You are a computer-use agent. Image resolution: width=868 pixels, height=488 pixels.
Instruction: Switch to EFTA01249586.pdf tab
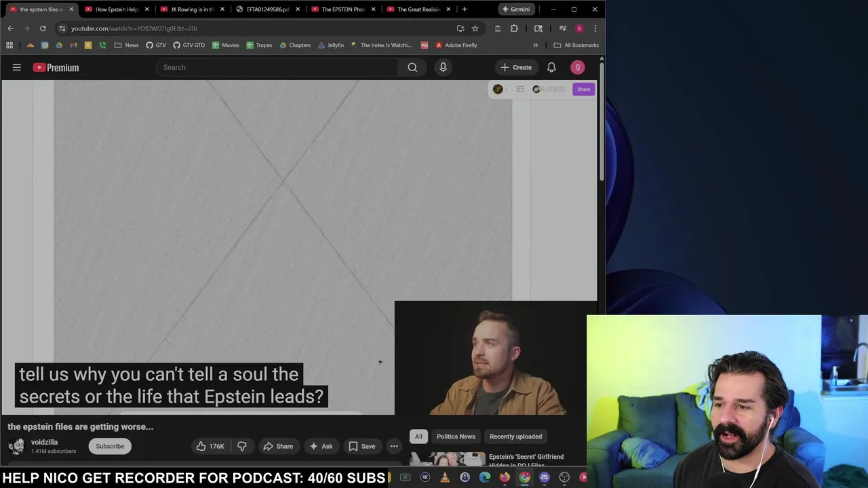(x=267, y=9)
